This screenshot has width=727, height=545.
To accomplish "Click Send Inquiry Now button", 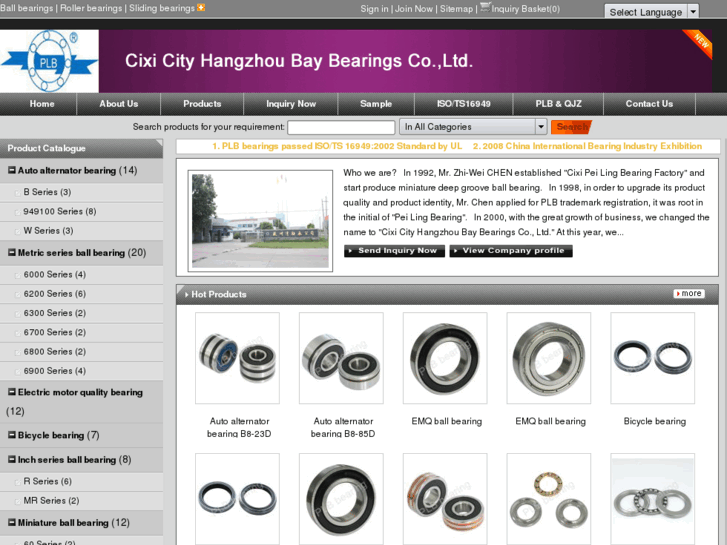I will point(395,251).
